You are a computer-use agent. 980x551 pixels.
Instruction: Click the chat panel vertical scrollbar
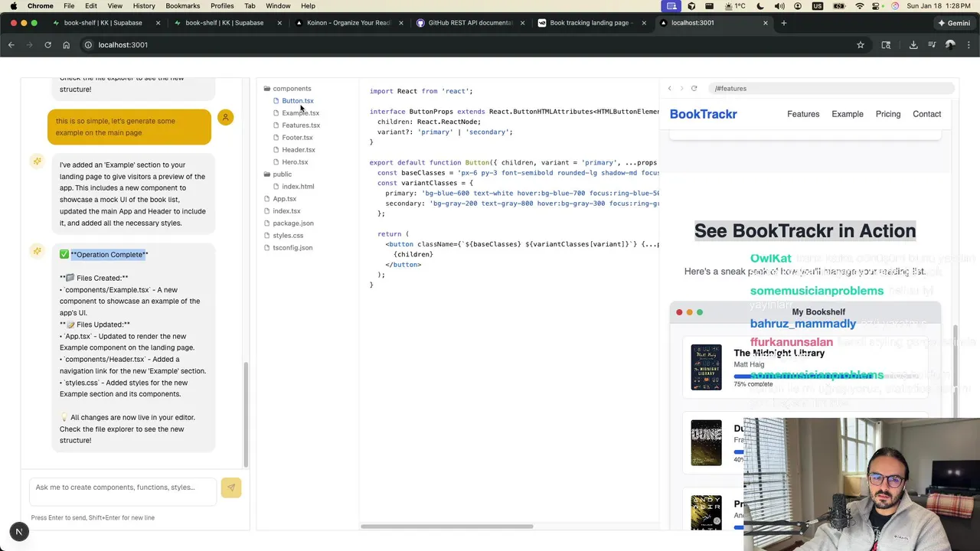point(246,414)
